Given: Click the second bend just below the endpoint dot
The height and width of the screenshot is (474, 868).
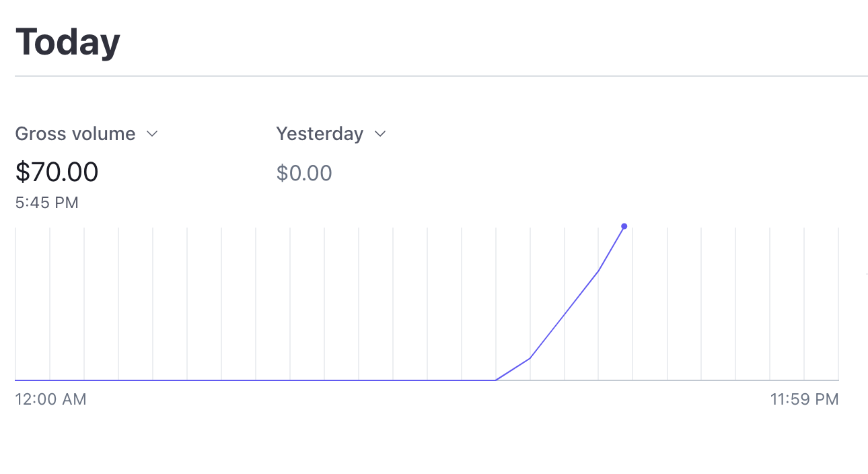Looking at the screenshot, I should coord(598,271).
